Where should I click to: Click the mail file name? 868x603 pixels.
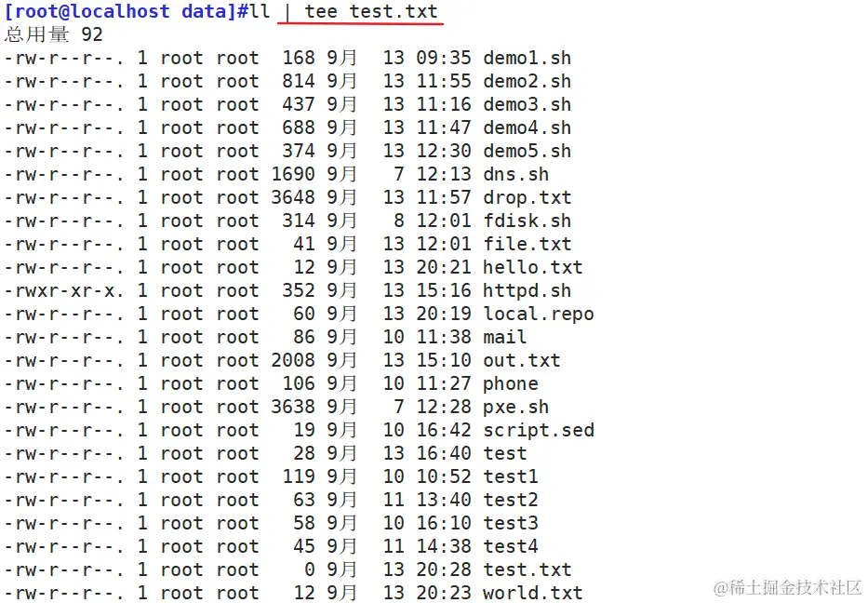click(504, 338)
